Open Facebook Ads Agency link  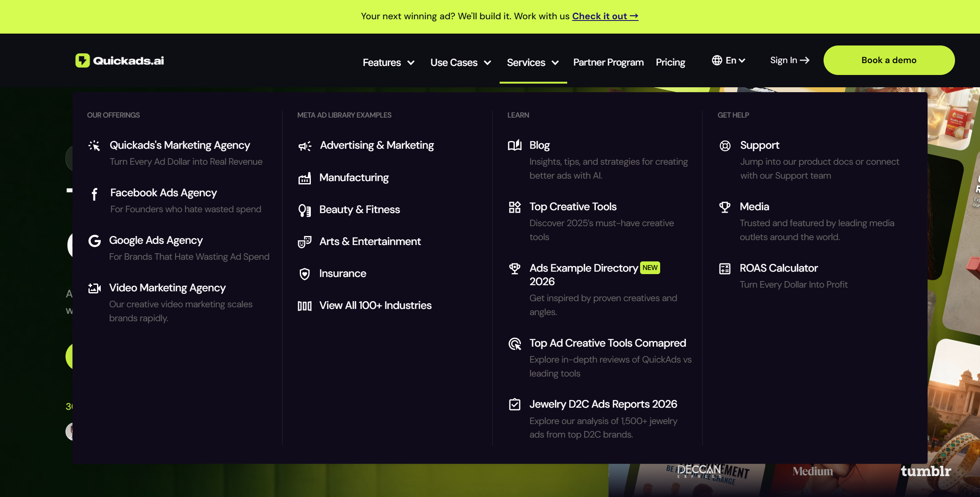click(x=163, y=193)
